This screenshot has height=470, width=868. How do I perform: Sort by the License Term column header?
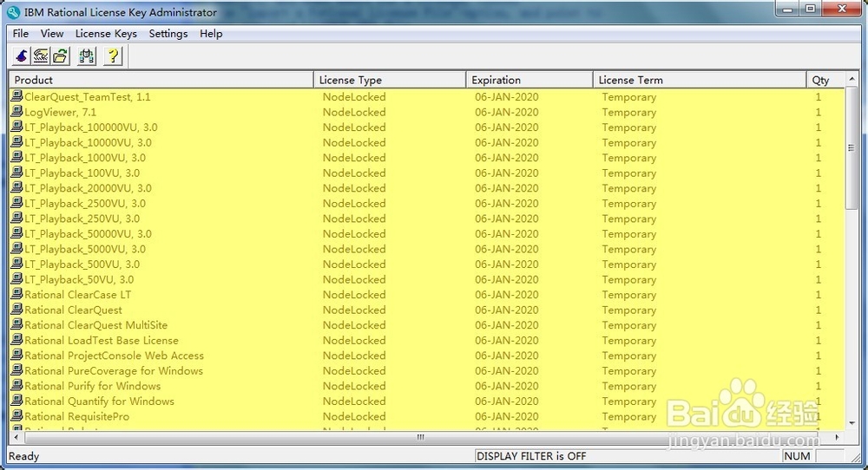tap(700, 80)
